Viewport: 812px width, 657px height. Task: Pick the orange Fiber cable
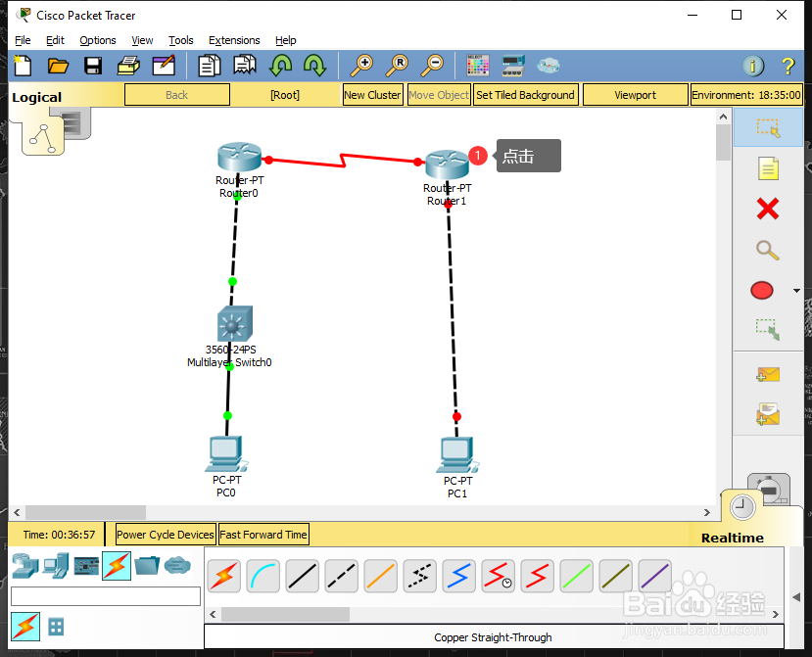pyautogui.click(x=381, y=576)
